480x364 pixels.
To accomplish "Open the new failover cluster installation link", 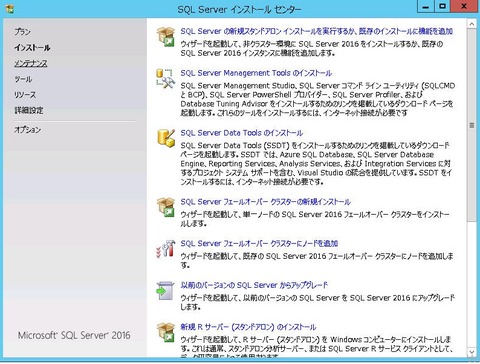I will (x=265, y=202).
